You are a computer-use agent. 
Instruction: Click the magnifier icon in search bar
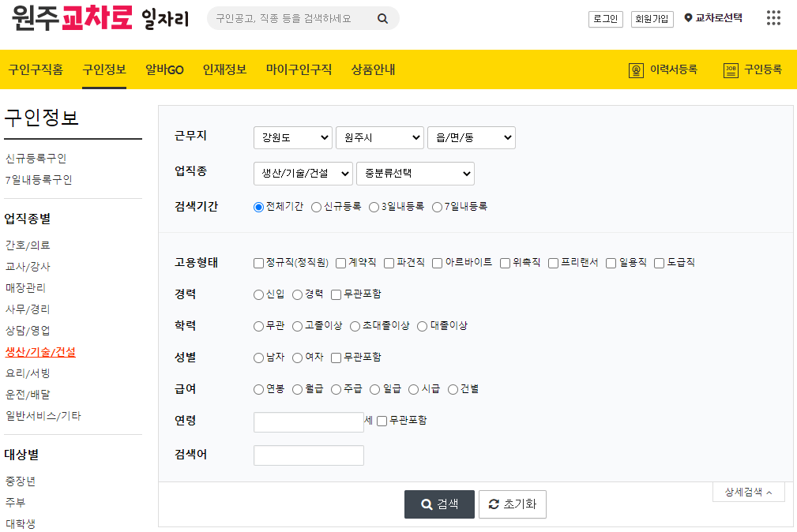tap(382, 17)
